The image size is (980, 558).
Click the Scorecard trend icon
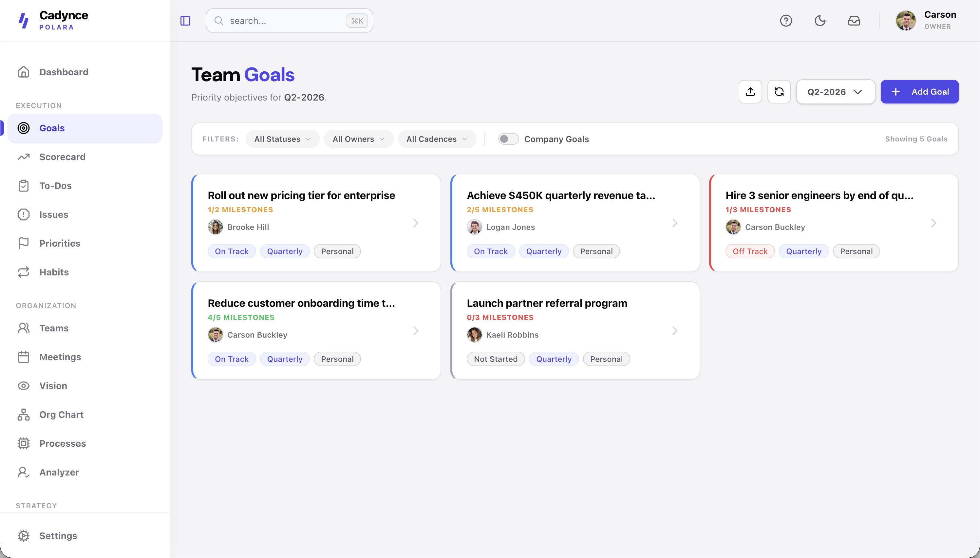click(23, 157)
